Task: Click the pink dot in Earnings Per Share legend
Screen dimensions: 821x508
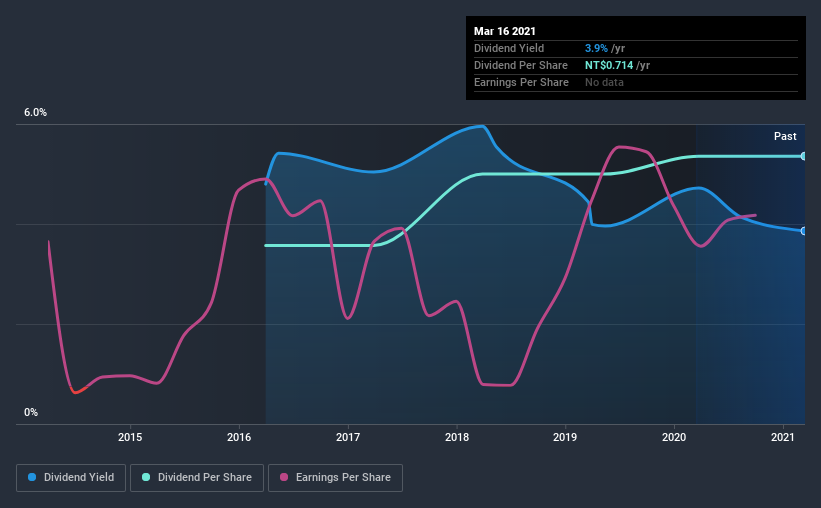Action: (284, 477)
